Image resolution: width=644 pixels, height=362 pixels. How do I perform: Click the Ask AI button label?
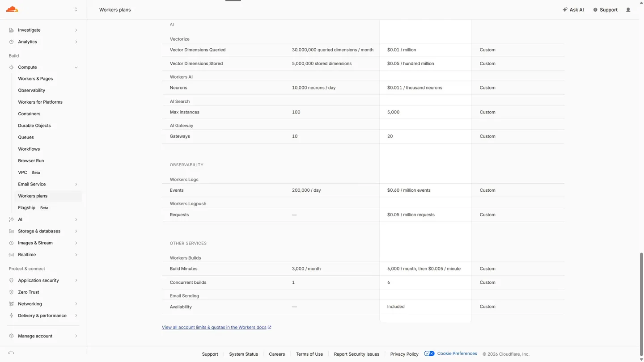point(576,9)
